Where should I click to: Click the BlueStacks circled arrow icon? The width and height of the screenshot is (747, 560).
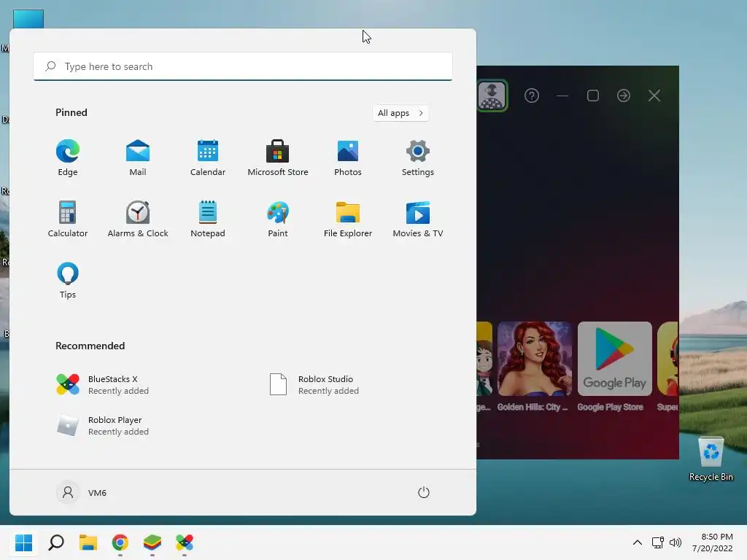tap(624, 96)
